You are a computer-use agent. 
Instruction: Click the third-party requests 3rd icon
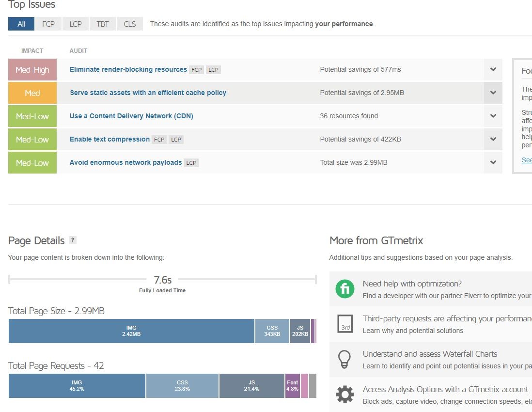tap(345, 323)
